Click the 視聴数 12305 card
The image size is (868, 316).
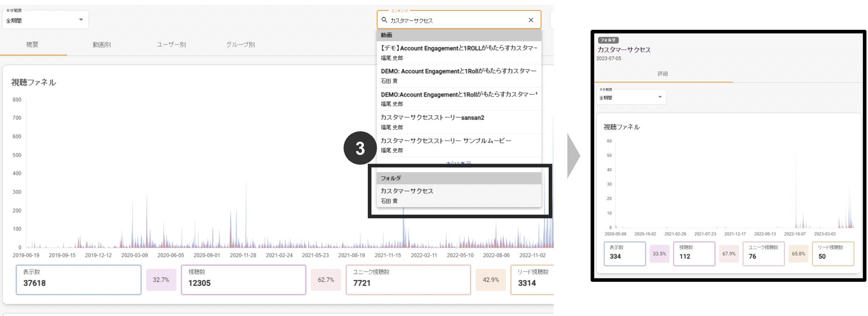(x=244, y=280)
